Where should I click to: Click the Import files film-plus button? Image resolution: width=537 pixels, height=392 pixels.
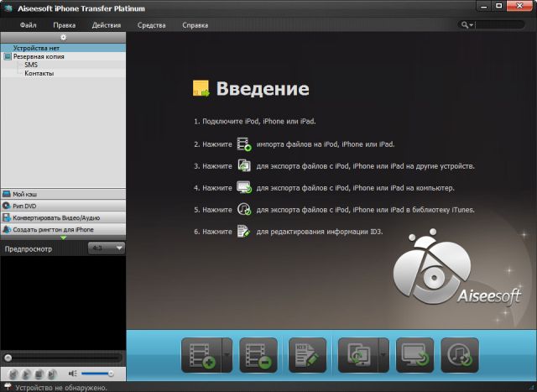point(201,355)
